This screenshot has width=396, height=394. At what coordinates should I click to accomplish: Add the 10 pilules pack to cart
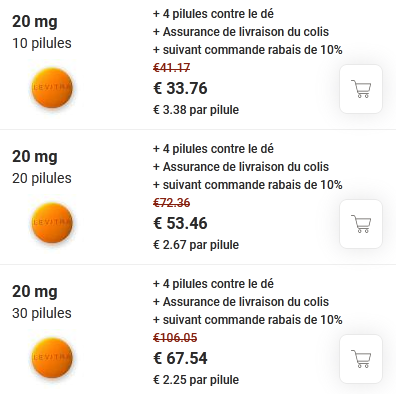[x=361, y=89]
